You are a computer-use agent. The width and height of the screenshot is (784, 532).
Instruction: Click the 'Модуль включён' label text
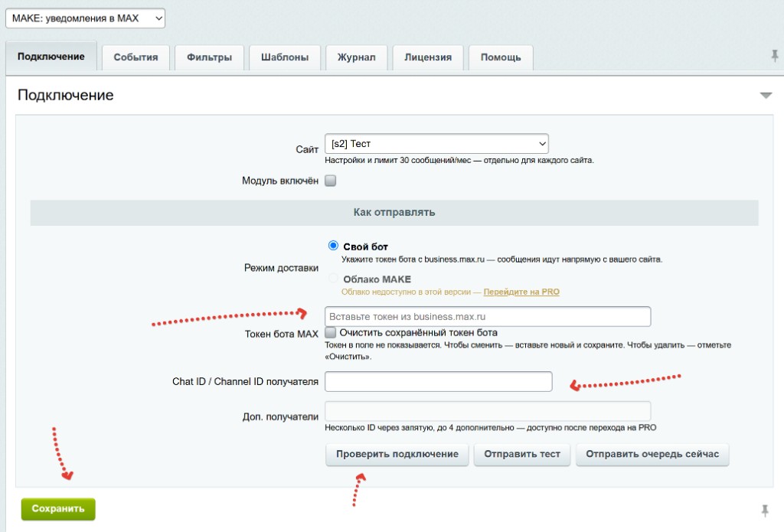(x=280, y=181)
